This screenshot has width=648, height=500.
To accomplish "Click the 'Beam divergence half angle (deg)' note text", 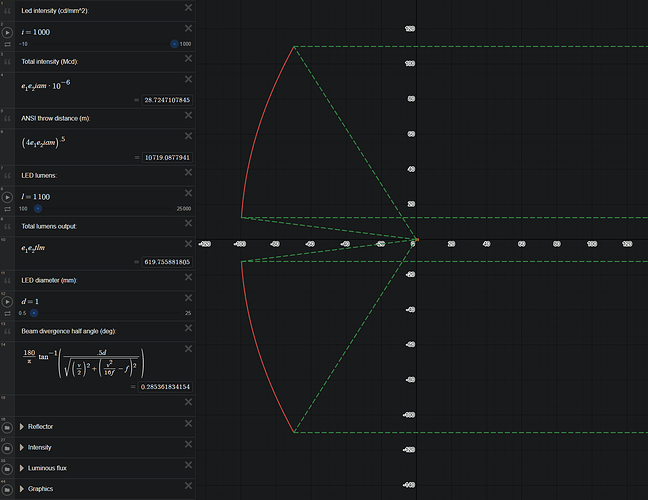I will 69,331.
